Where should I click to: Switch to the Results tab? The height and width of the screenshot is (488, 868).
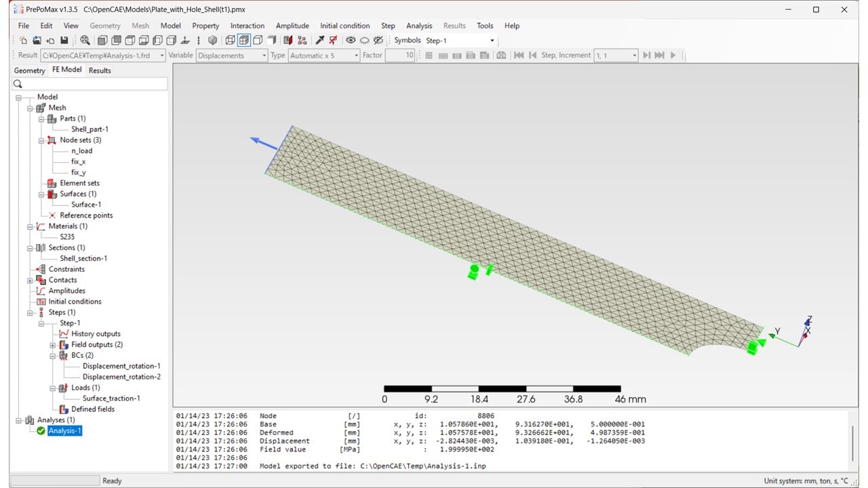click(x=100, y=70)
